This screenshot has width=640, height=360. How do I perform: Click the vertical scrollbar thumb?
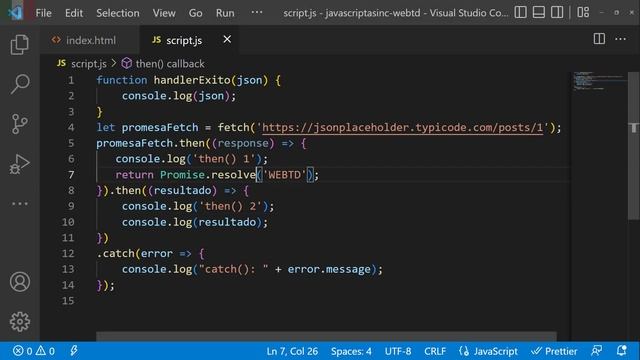click(x=633, y=146)
